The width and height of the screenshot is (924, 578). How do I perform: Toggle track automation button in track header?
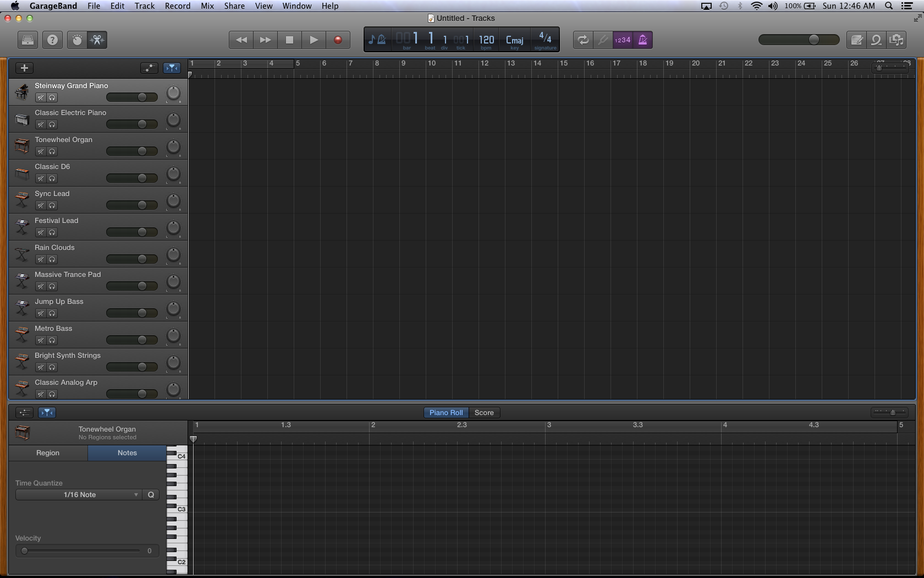(149, 68)
